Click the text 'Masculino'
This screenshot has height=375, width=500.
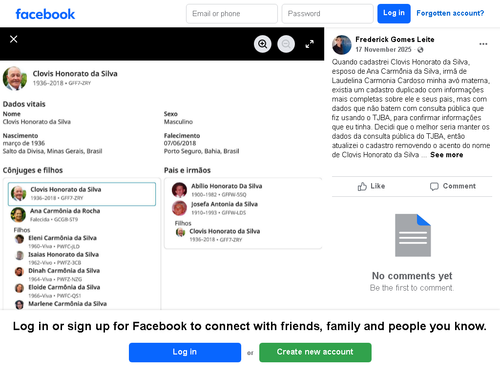tap(178, 122)
